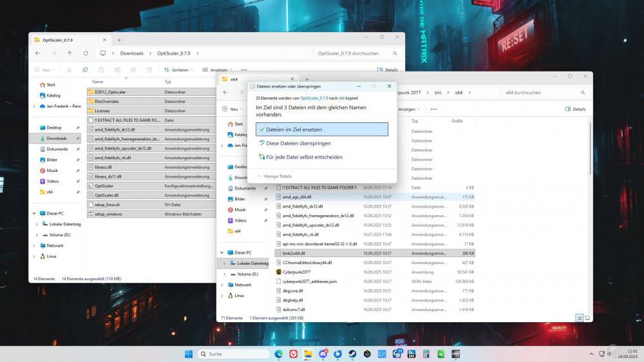Expand the Linux node in OptiScaler sidebar

click(x=35, y=256)
